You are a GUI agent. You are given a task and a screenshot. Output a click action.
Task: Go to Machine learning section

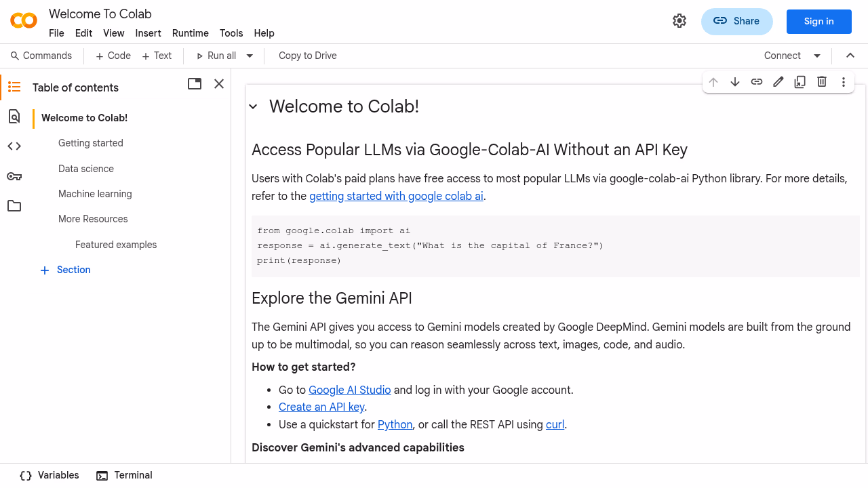tap(95, 194)
